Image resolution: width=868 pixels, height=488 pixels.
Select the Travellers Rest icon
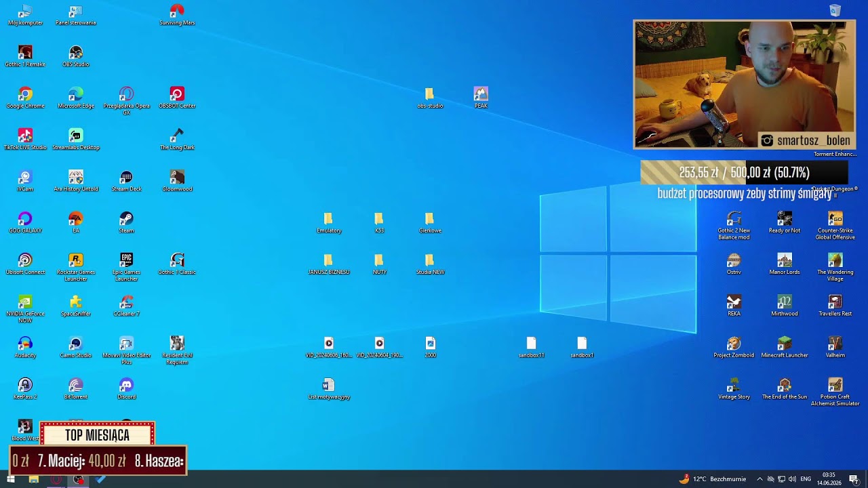tap(835, 306)
